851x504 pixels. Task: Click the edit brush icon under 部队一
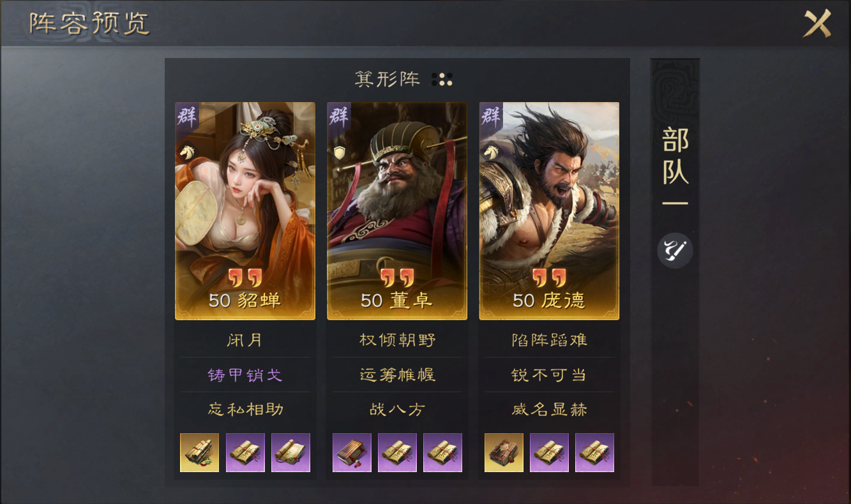[x=675, y=251]
